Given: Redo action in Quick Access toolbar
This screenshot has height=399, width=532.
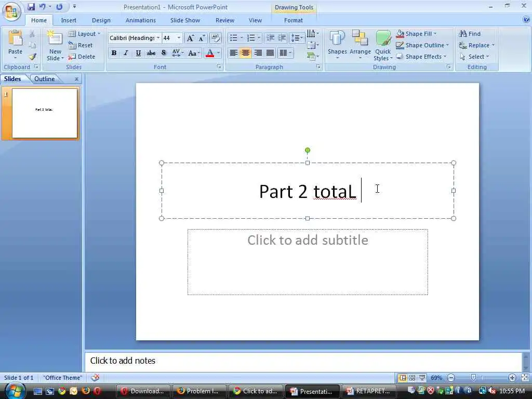Looking at the screenshot, I should [x=59, y=7].
